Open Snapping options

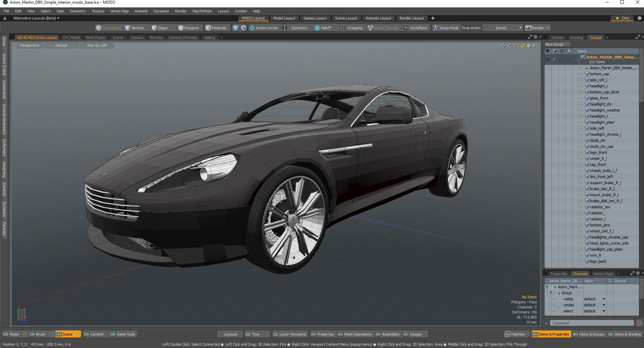[352, 28]
